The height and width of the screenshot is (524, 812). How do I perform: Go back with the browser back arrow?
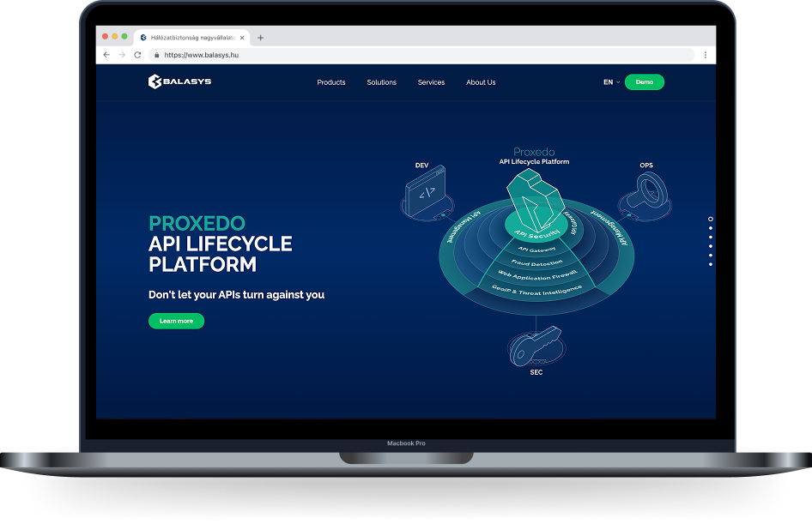[x=106, y=54]
